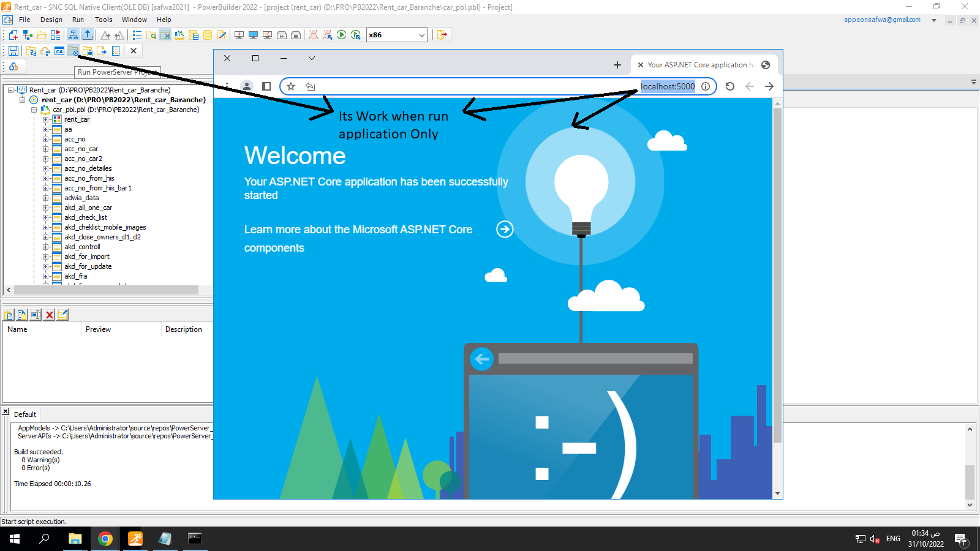Click the ENG language indicator in system tray
The width and height of the screenshot is (980, 551).
[x=893, y=539]
